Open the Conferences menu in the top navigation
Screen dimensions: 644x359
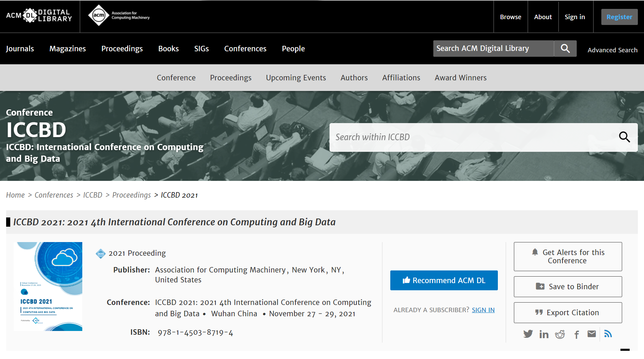click(245, 49)
